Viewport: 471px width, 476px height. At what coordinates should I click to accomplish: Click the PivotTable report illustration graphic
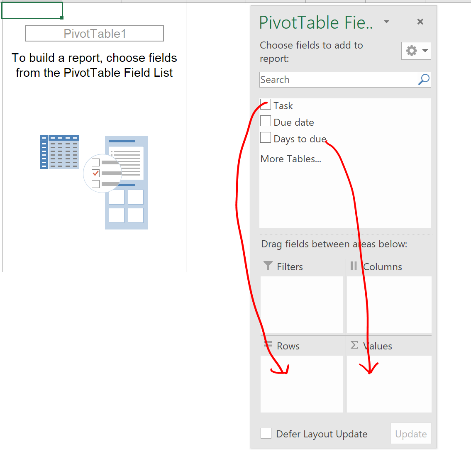coord(94,182)
